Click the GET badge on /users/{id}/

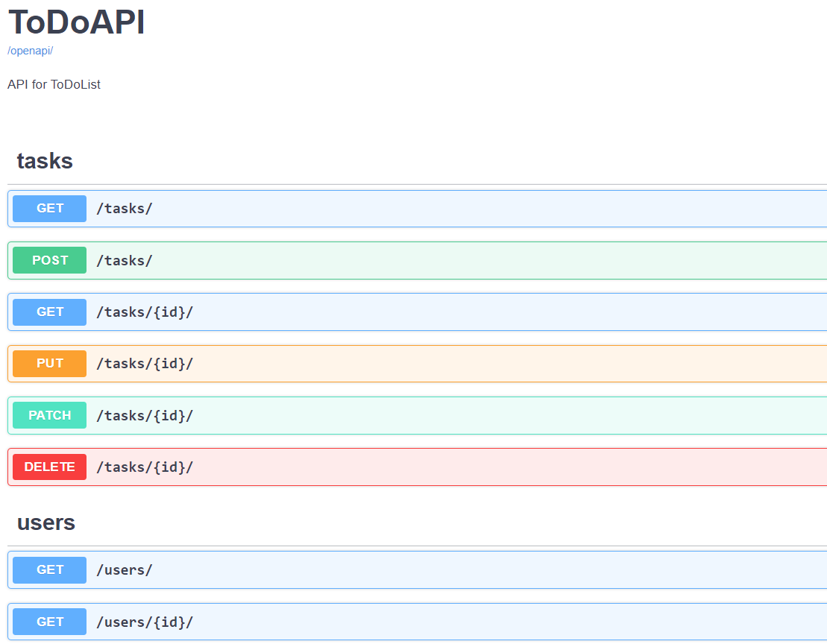pyautogui.click(x=48, y=621)
